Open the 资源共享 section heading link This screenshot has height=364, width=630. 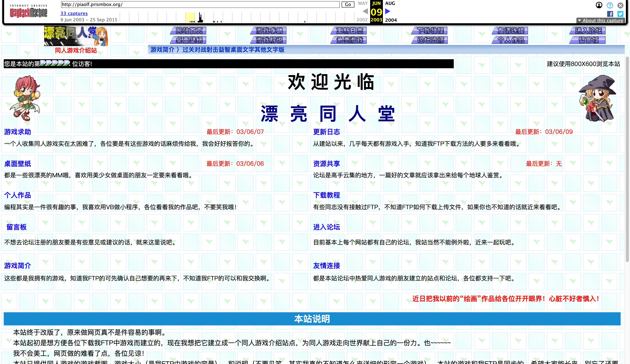[326, 163]
